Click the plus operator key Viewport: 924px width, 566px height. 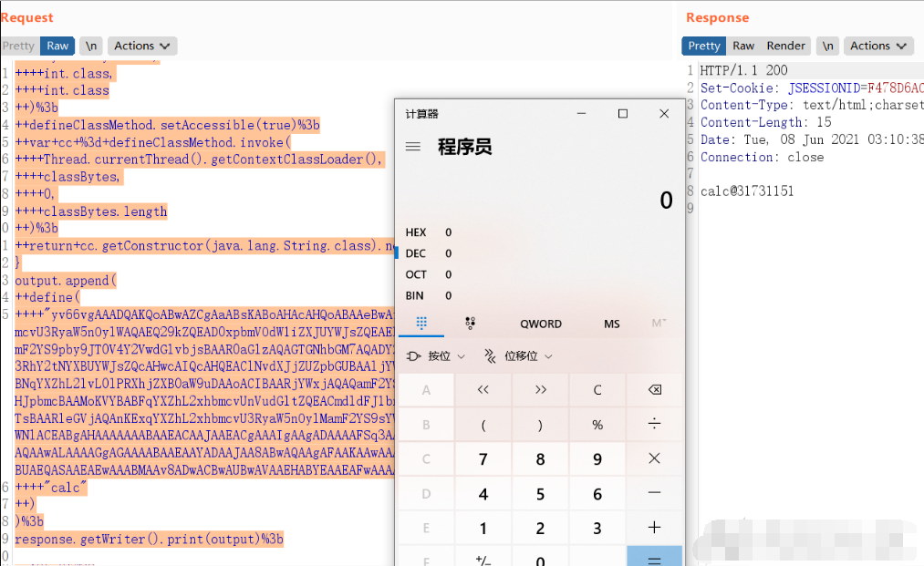(x=654, y=528)
